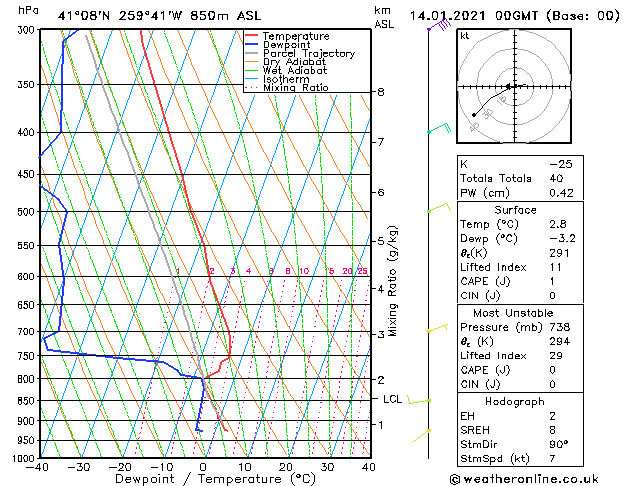Image resolution: width=629 pixels, height=486 pixels.
Task: Click the teal wind barb at 400 hPa
Action: [x=439, y=128]
